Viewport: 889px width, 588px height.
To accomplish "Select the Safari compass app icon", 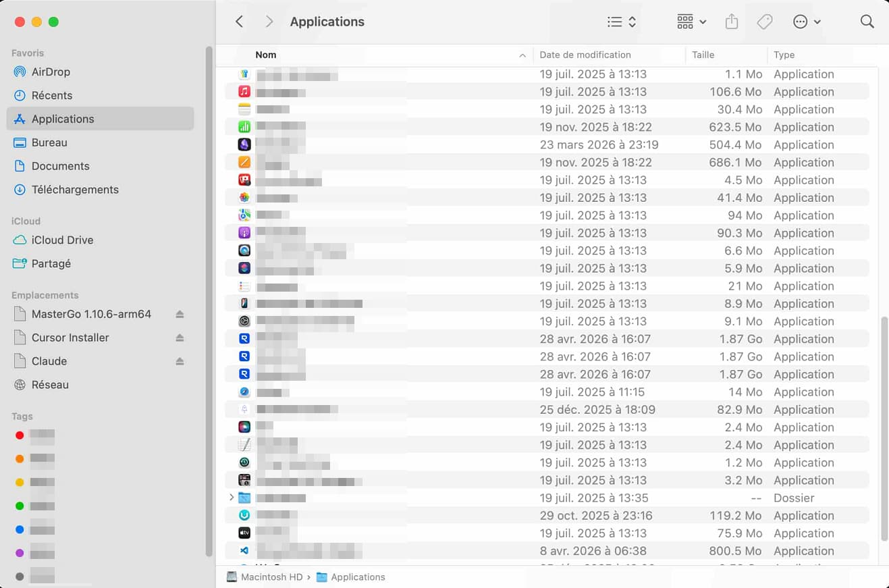I will 244,392.
